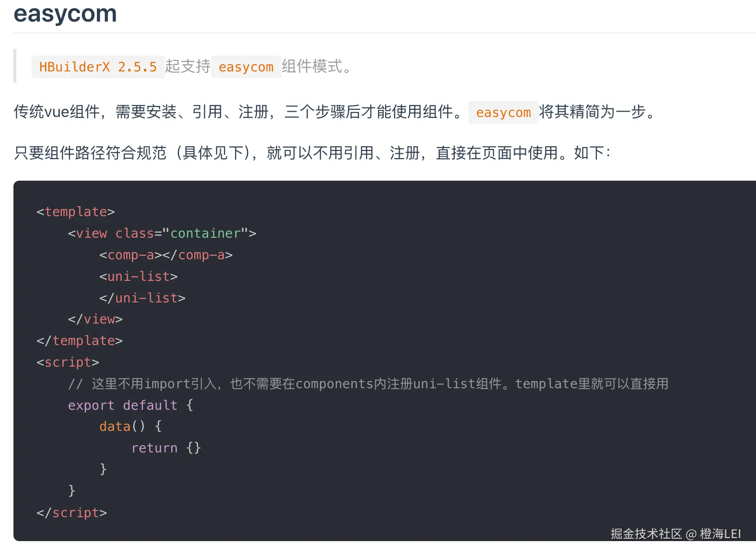Click the easycom code tag in the quote block
Image resolution: width=756 pixels, height=555 pixels.
[x=246, y=67]
